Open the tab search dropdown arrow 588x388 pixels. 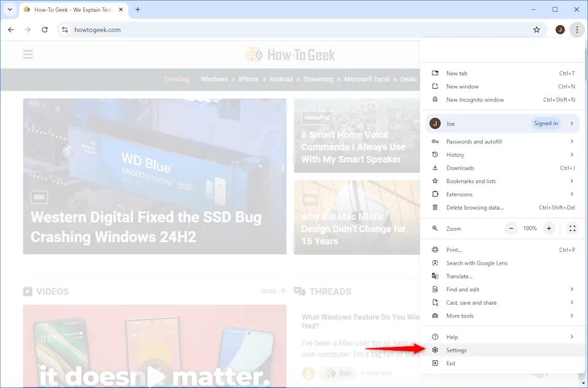(10, 10)
